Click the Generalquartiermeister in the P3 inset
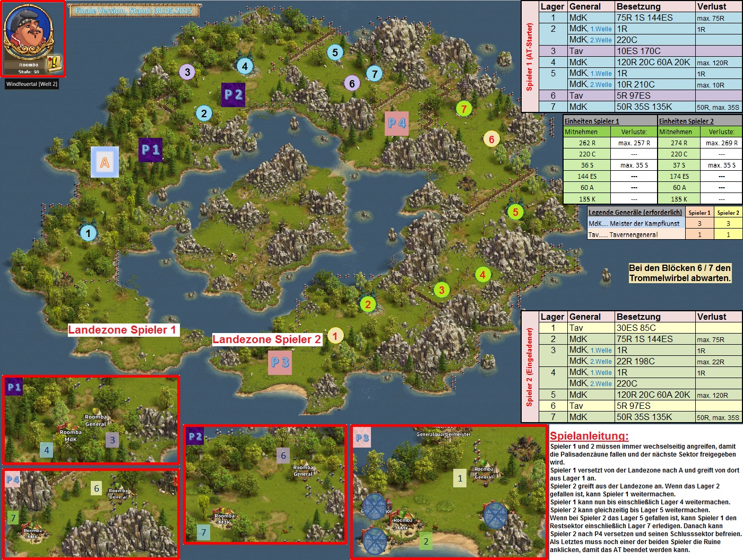 click(443, 434)
